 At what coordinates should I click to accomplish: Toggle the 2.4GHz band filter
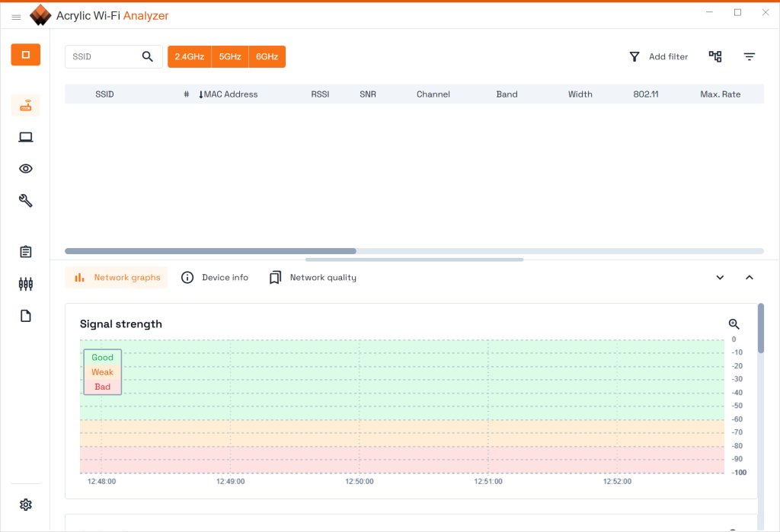pyautogui.click(x=190, y=56)
